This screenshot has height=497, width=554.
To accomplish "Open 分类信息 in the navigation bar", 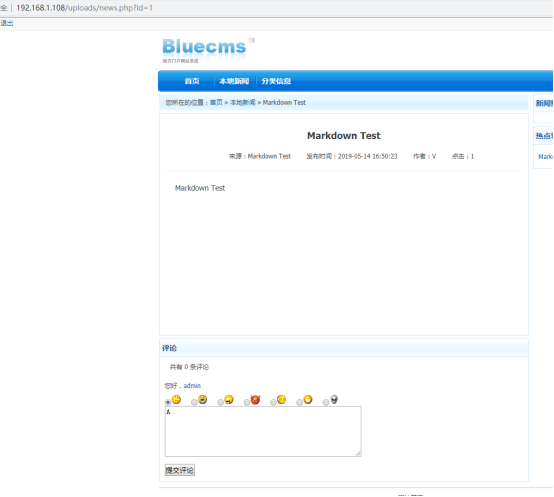I will tap(276, 81).
